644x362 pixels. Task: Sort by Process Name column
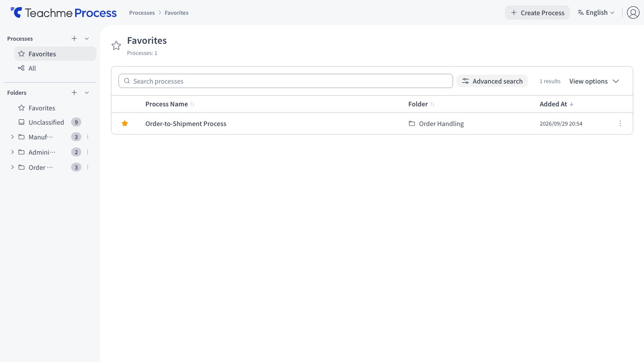[x=170, y=104]
